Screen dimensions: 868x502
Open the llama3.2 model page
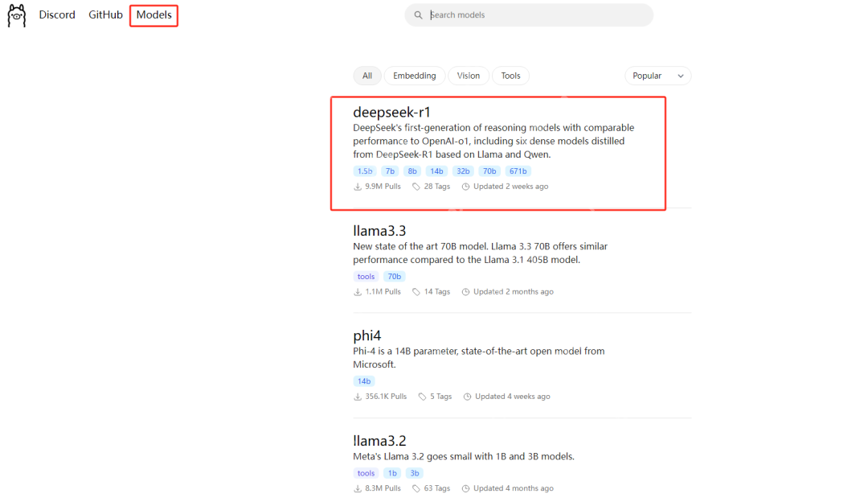coord(379,441)
